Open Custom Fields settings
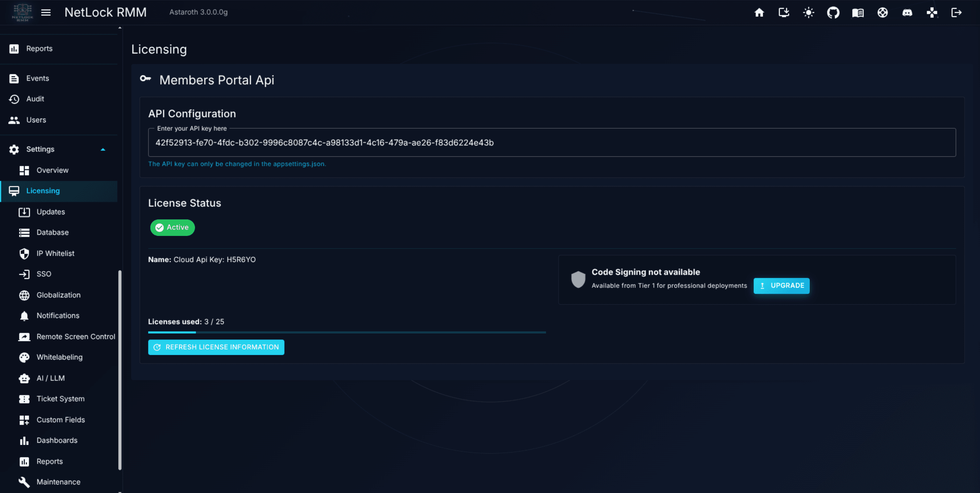980x493 pixels. click(x=59, y=420)
